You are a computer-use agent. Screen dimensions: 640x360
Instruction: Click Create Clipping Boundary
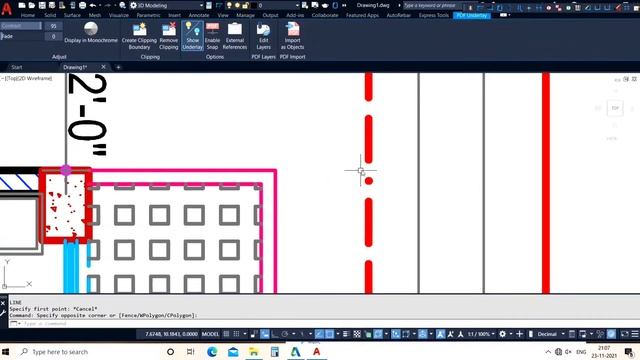(139, 36)
